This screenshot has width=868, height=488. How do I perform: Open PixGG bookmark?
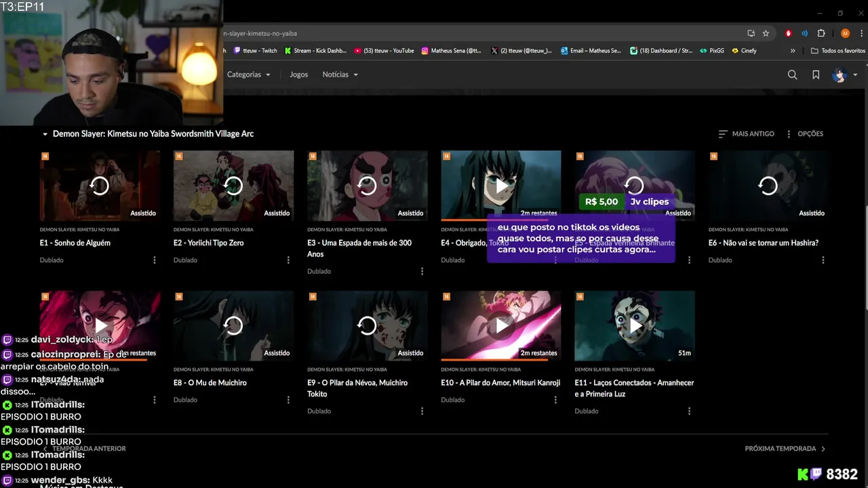pos(712,51)
